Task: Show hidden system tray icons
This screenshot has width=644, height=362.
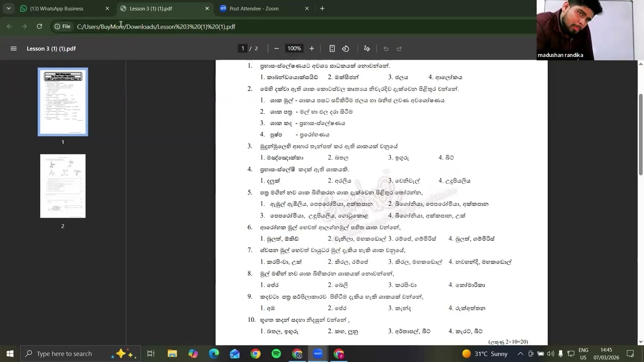Action: [x=520, y=354]
